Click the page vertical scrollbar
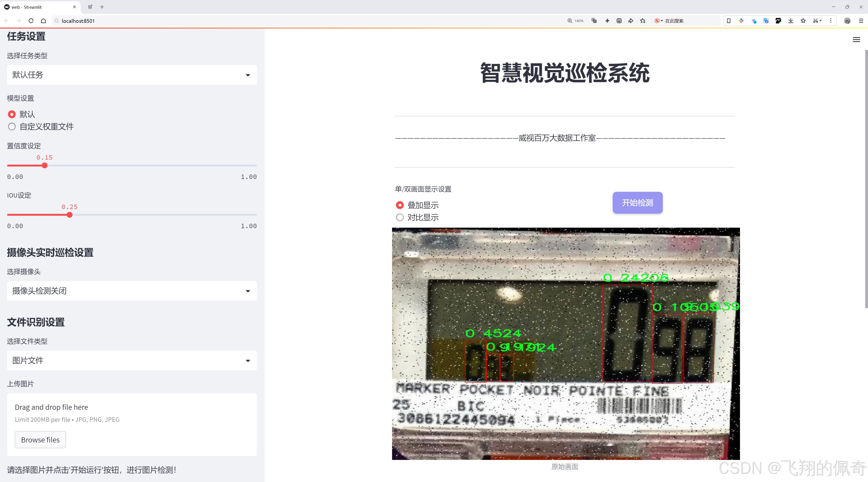The height and width of the screenshot is (482, 868). (866, 179)
